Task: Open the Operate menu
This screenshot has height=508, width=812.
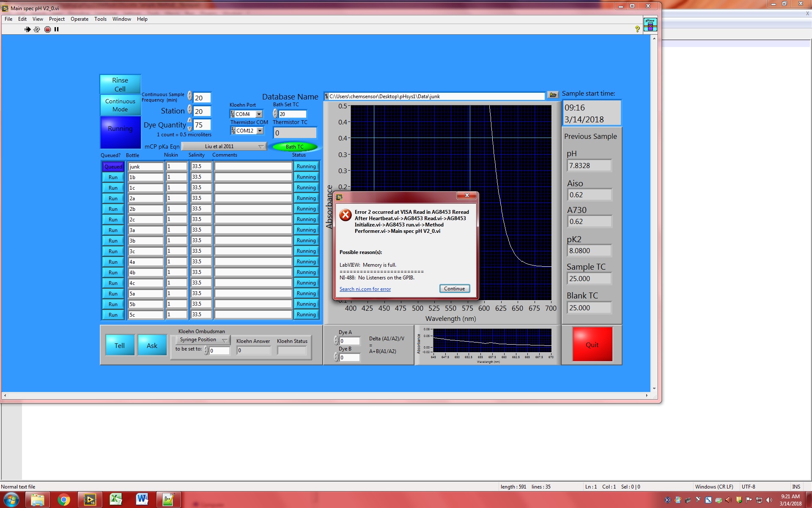Action: click(80, 19)
